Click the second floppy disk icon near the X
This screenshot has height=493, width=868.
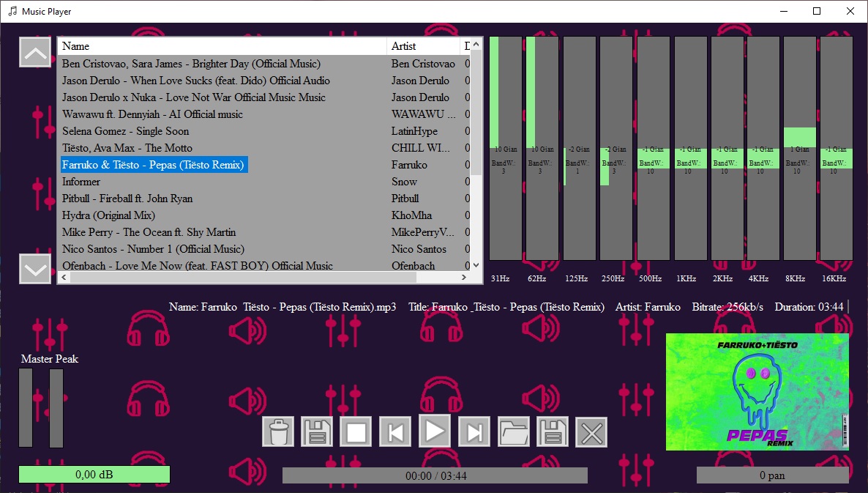(x=553, y=432)
